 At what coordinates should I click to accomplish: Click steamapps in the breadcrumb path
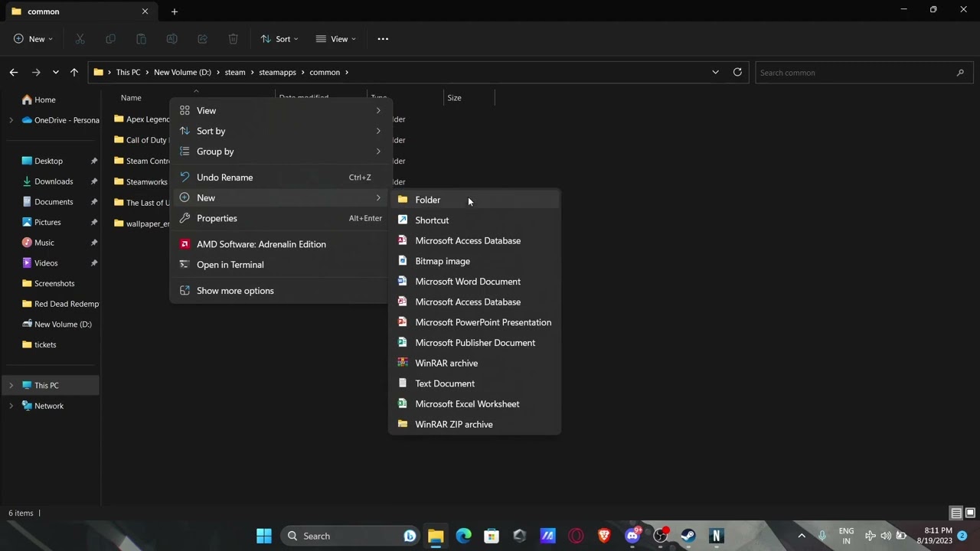coord(277,72)
